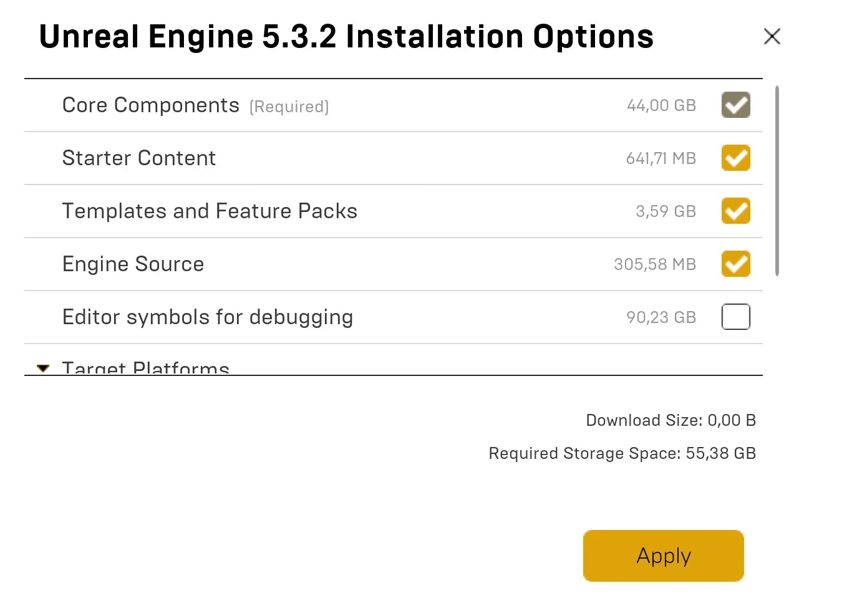The width and height of the screenshot is (857, 616).
Task: Click the options list vertical scrollbar
Action: 777,181
